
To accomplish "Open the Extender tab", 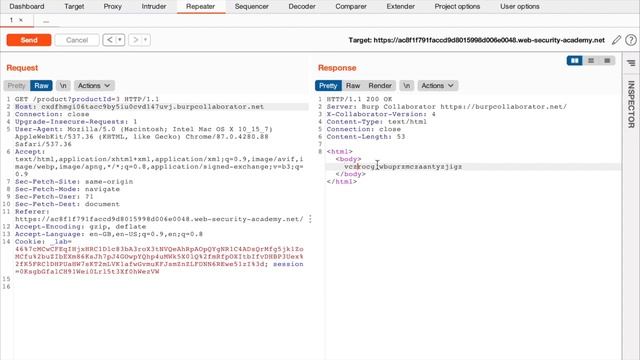I will 400,7.
